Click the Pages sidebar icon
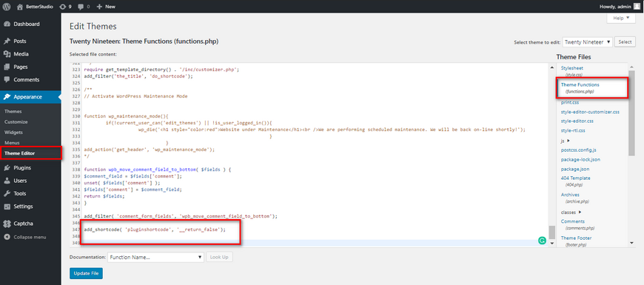The image size is (644, 285). [x=7, y=67]
